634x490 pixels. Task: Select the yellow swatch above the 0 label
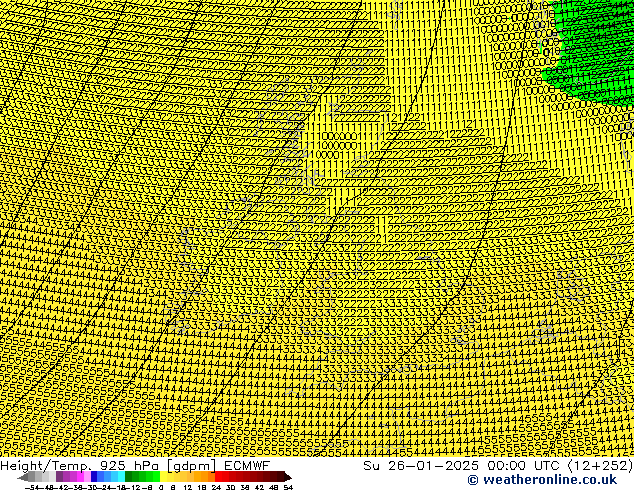163,476
